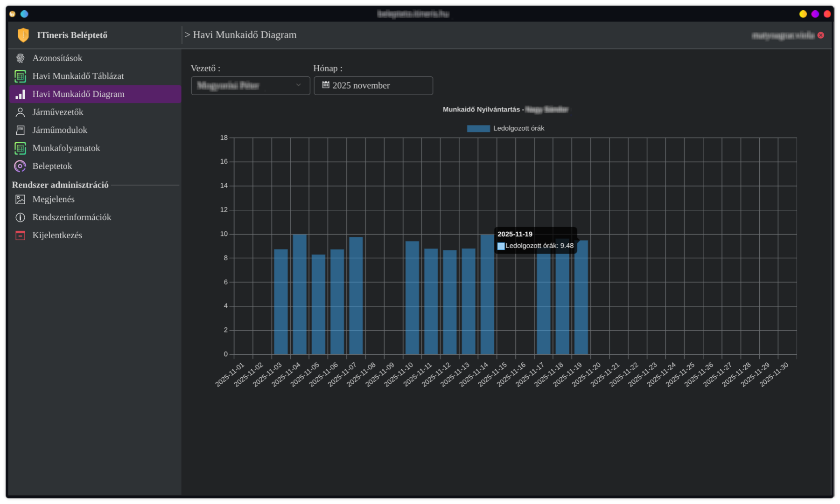Open the Hónap month picker calendar icon
Viewport: 840px width, 504px height.
(x=326, y=85)
